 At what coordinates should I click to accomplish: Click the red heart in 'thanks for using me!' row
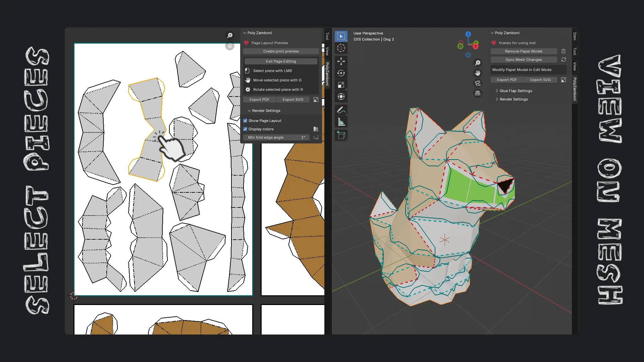coord(494,43)
